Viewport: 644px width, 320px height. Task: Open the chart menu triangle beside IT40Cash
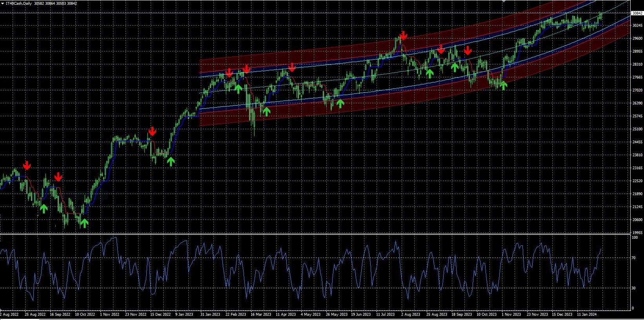(2, 4)
